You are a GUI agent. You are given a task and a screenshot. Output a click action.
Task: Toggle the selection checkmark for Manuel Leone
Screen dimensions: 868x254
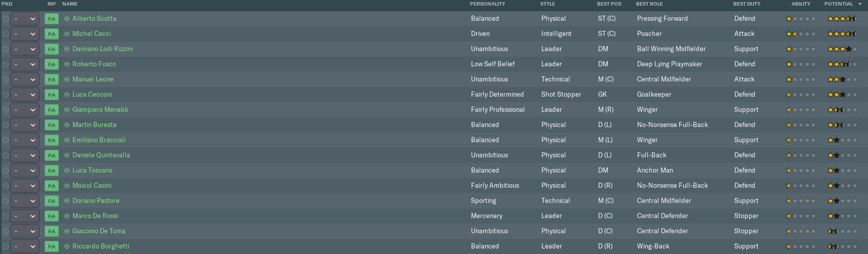(x=5, y=79)
